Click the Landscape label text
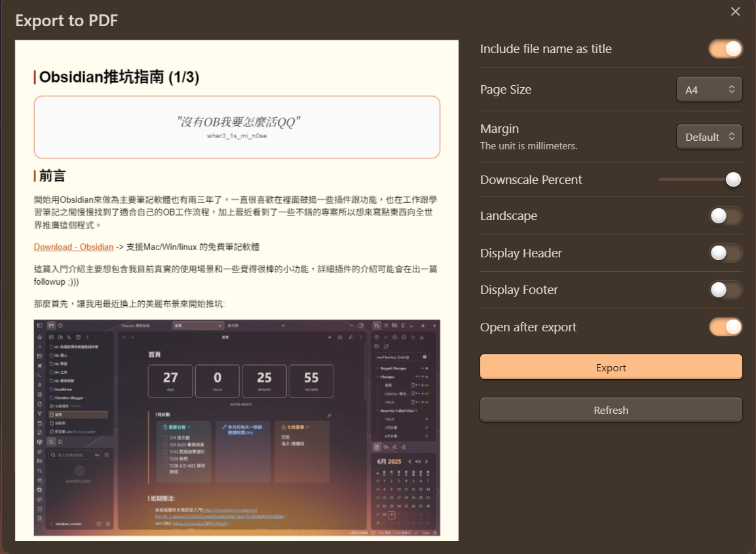Image resolution: width=756 pixels, height=554 pixels. click(x=508, y=216)
